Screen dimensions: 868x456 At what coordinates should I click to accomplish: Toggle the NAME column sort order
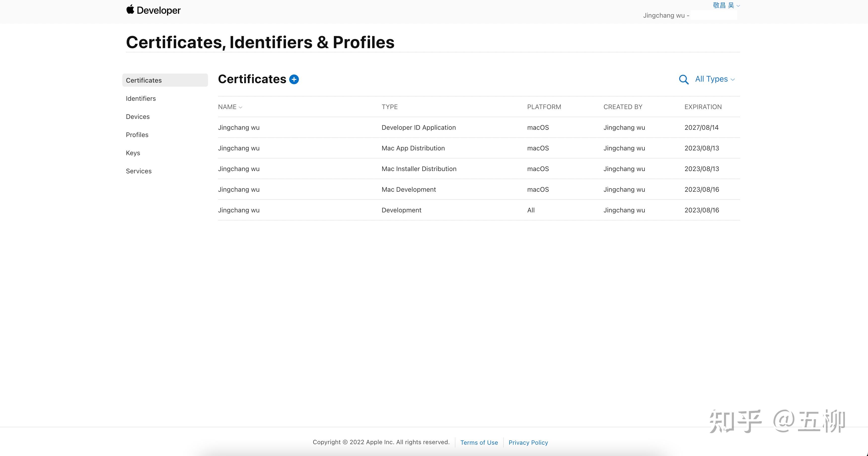(230, 107)
